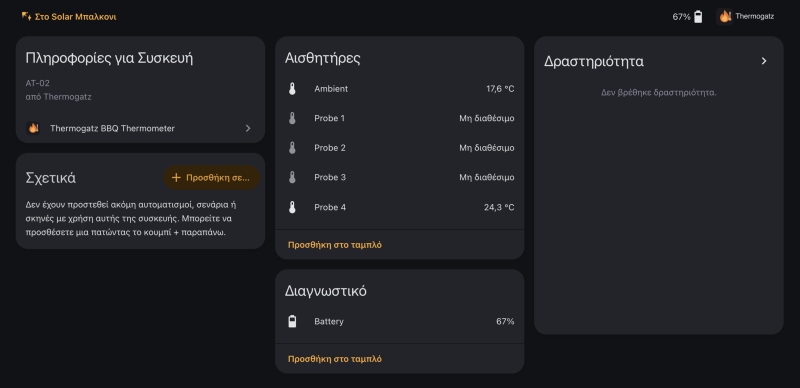The width and height of the screenshot is (800, 388).
Task: Select the Battery diagnostic label
Action: tap(329, 322)
